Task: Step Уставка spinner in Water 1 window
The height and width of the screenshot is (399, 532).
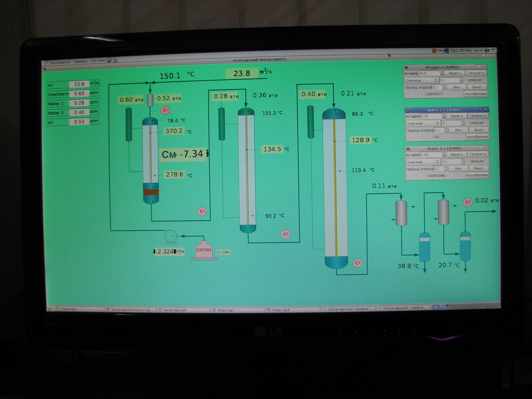Action: tap(444, 116)
